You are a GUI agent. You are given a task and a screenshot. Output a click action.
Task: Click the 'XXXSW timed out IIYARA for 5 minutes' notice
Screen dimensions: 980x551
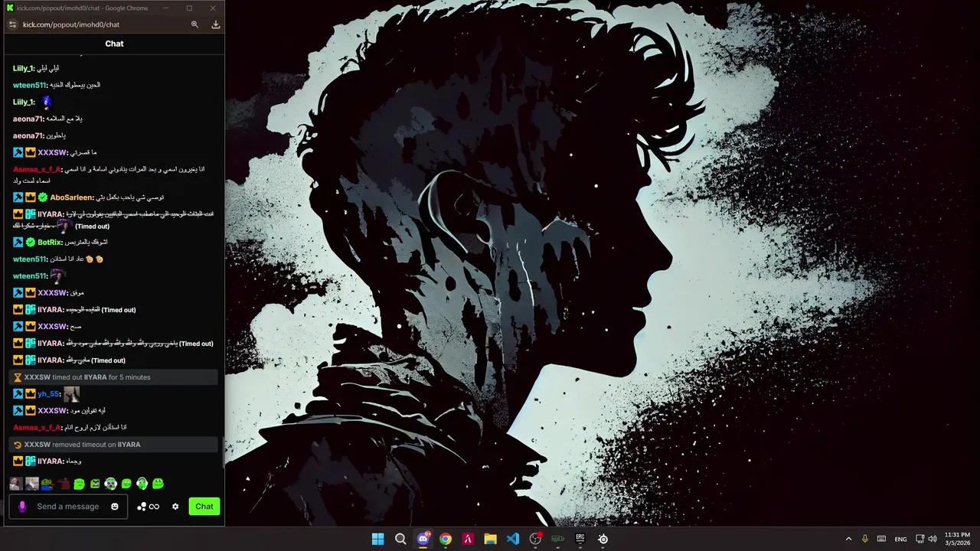pos(114,377)
